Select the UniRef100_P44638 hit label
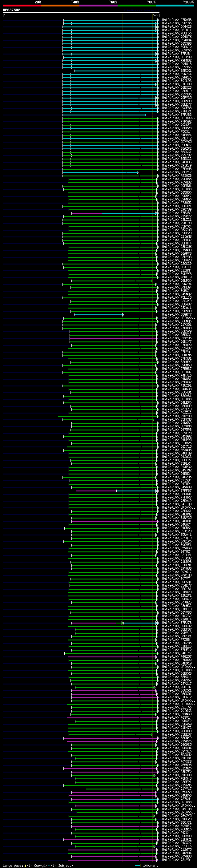Screen dimensions: 197x868 click(x=177, y=389)
